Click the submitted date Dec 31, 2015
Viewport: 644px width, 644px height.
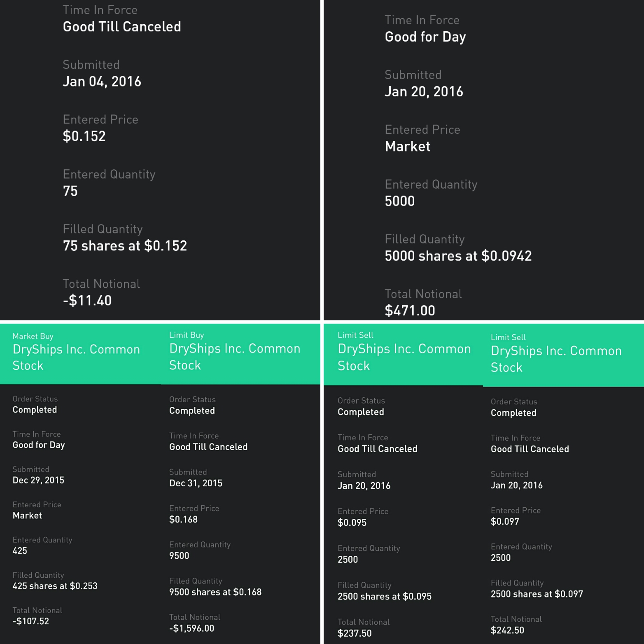[x=196, y=483]
